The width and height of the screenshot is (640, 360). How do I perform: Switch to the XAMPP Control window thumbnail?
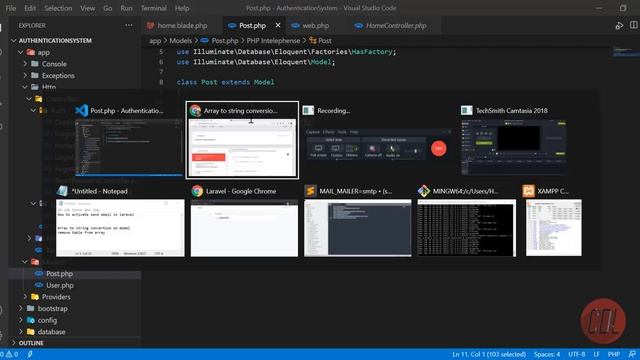tap(554, 228)
